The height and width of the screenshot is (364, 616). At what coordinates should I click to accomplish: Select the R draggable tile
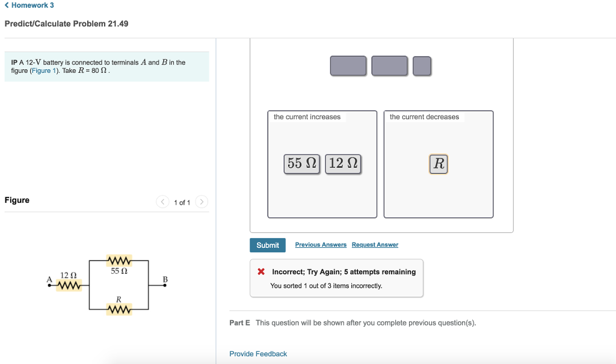pyautogui.click(x=438, y=164)
